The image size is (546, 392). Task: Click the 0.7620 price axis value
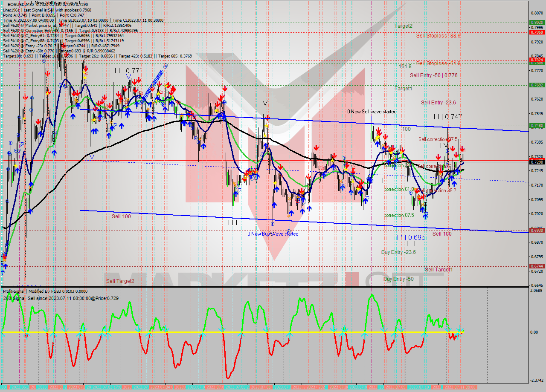[537, 99]
